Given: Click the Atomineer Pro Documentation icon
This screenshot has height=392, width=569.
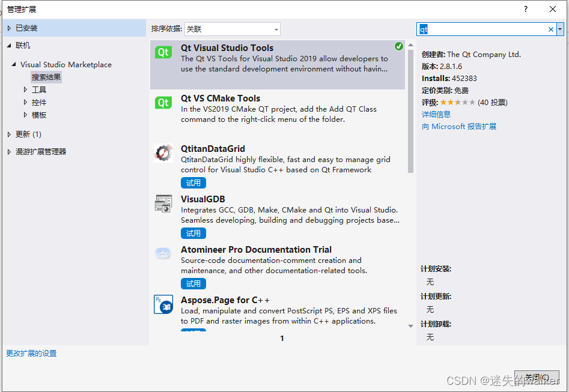Looking at the screenshot, I should pos(163,253).
